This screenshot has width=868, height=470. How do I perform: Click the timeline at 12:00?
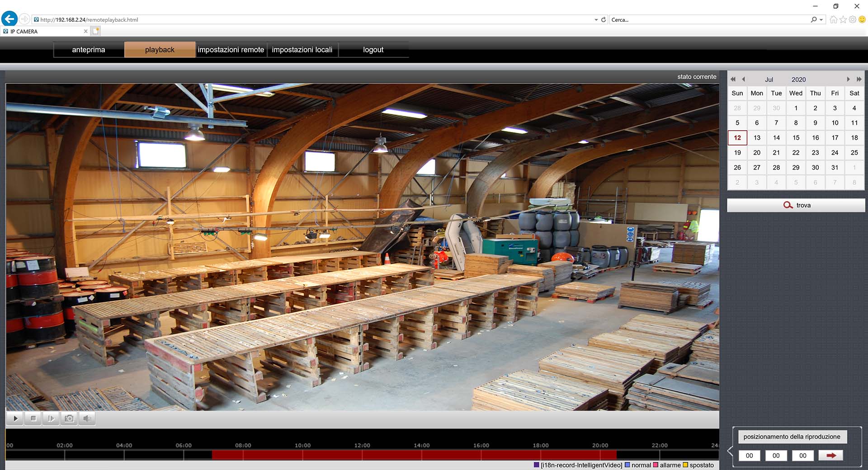click(x=362, y=455)
